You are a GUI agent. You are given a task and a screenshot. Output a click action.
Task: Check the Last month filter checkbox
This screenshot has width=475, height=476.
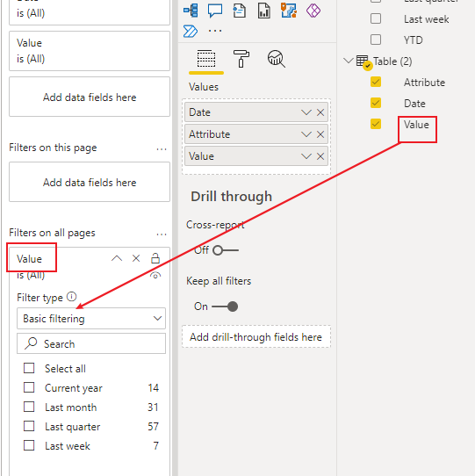[x=29, y=407]
